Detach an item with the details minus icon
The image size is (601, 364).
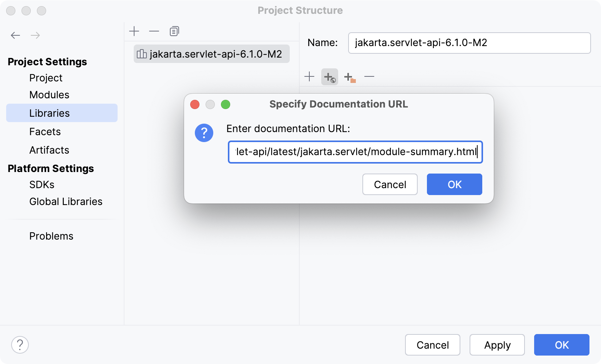(369, 76)
